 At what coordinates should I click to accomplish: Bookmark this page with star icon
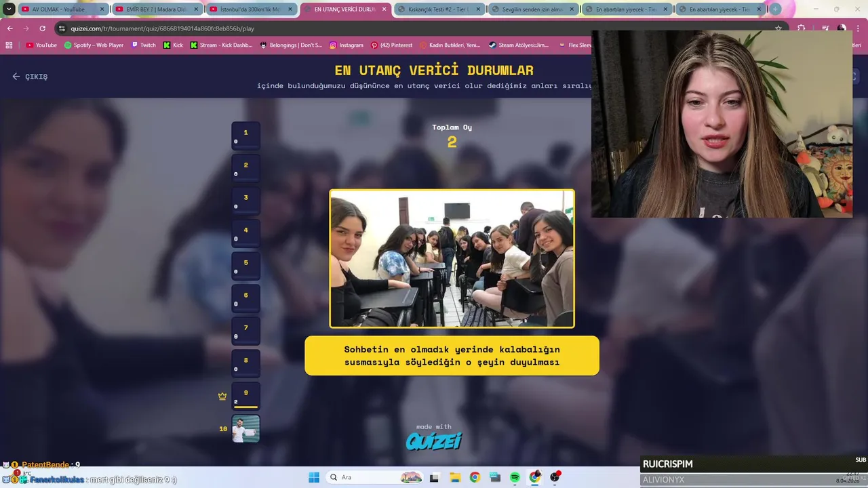click(778, 28)
